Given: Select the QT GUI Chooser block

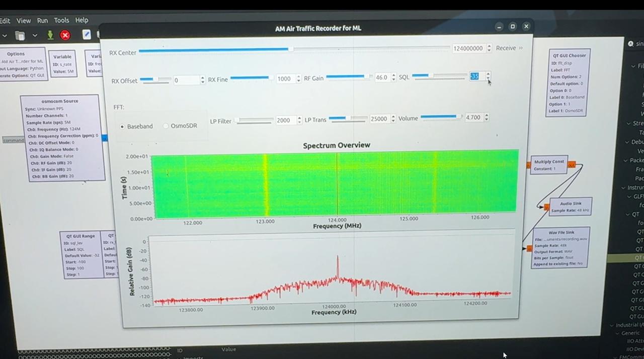Looking at the screenshot, I should 569,82.
